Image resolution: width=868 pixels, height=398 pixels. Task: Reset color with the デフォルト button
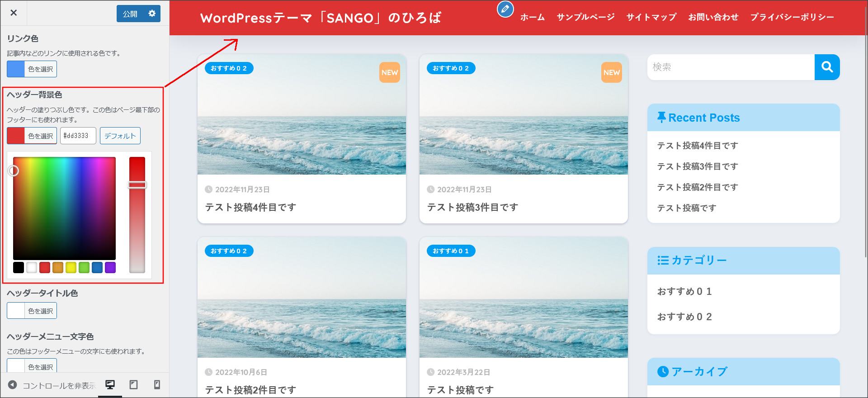[120, 136]
